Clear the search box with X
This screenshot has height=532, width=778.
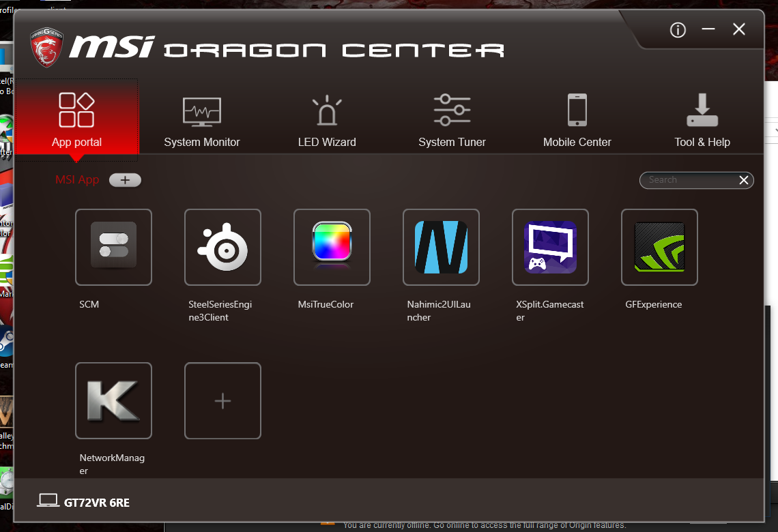[x=744, y=180]
